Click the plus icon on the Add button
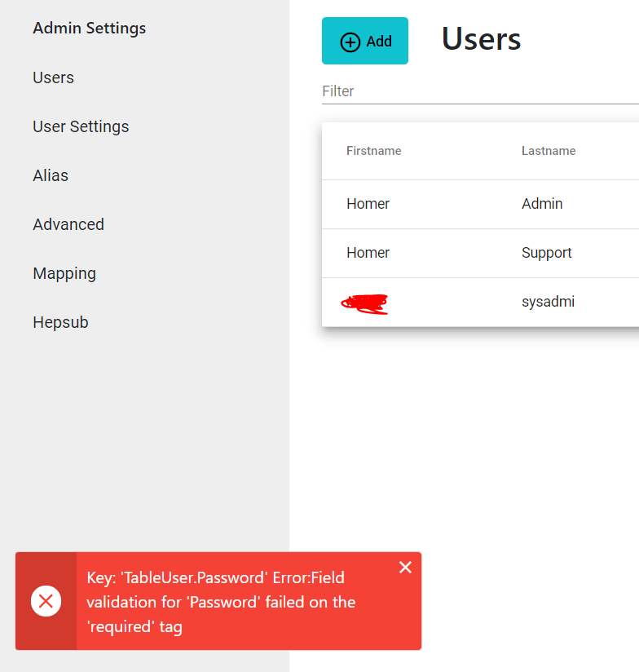639x672 pixels. pos(350,40)
